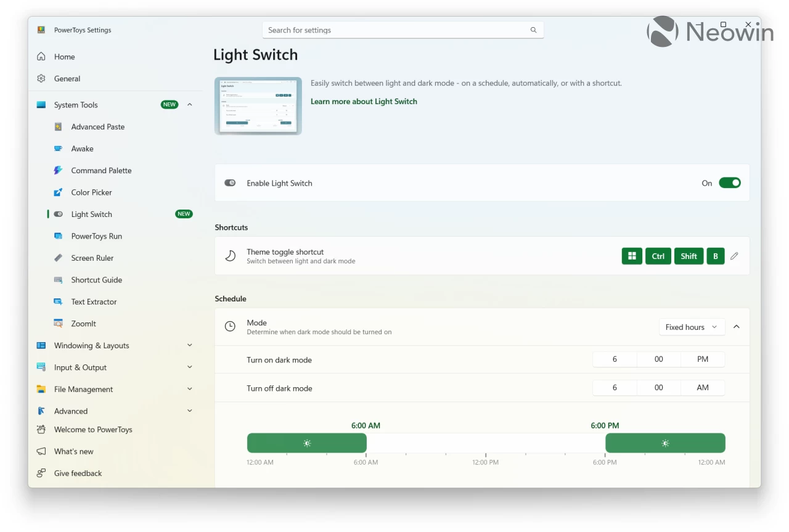Open the General settings page
789x532 pixels.
(x=67, y=79)
